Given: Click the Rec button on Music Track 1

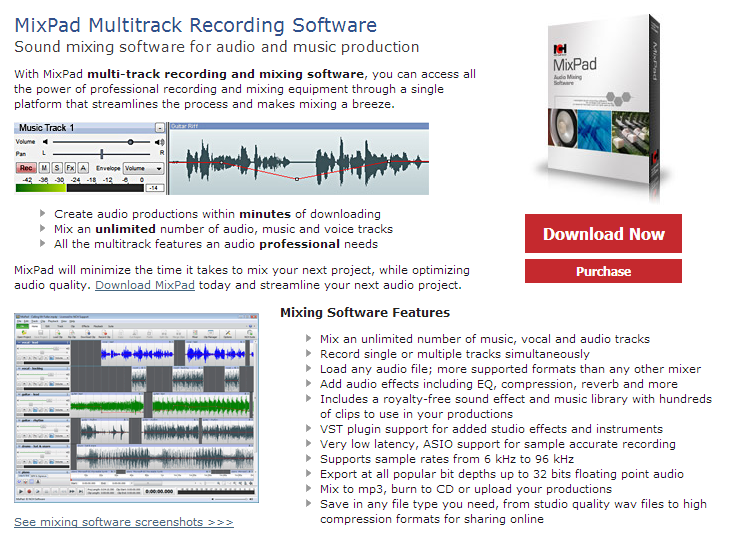Looking at the screenshot, I should [x=26, y=168].
